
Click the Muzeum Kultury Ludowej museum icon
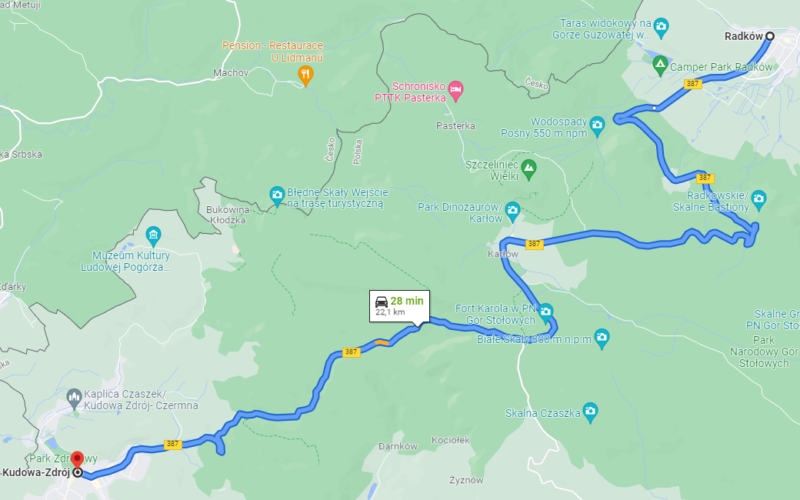pos(153,236)
